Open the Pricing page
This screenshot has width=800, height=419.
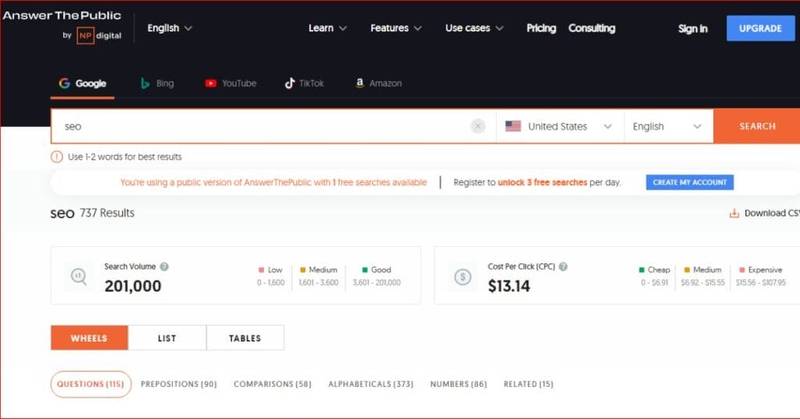pos(541,28)
